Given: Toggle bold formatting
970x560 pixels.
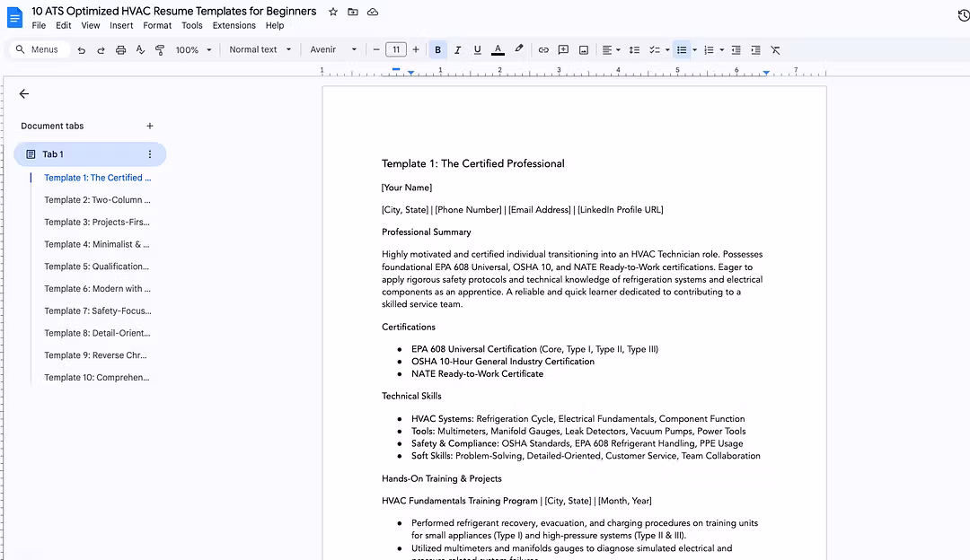Looking at the screenshot, I should click(438, 50).
